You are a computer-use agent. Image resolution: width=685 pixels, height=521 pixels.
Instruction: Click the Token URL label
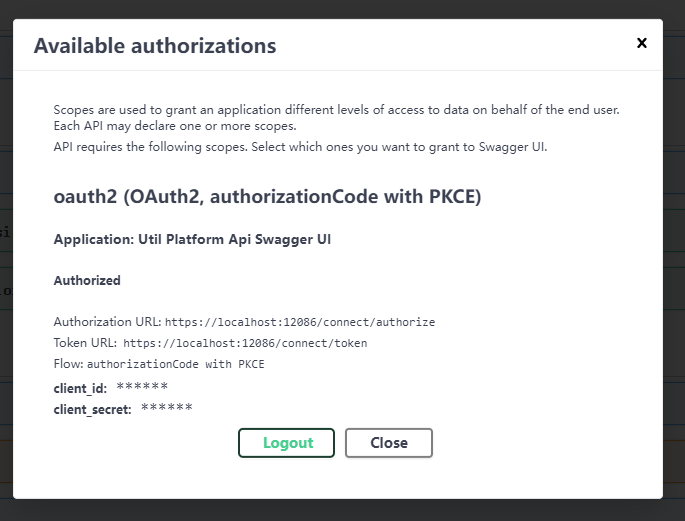85,343
